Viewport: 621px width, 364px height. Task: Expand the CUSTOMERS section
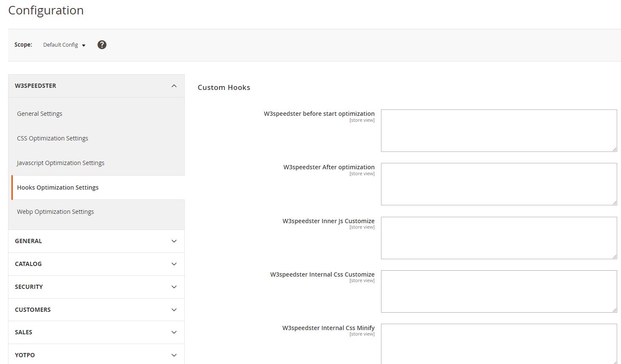[96, 310]
